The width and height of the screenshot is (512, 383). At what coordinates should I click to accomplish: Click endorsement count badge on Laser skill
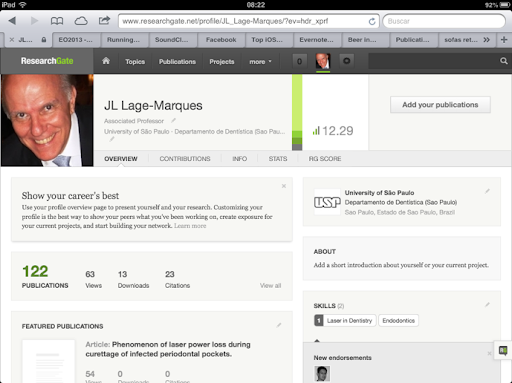point(319,321)
